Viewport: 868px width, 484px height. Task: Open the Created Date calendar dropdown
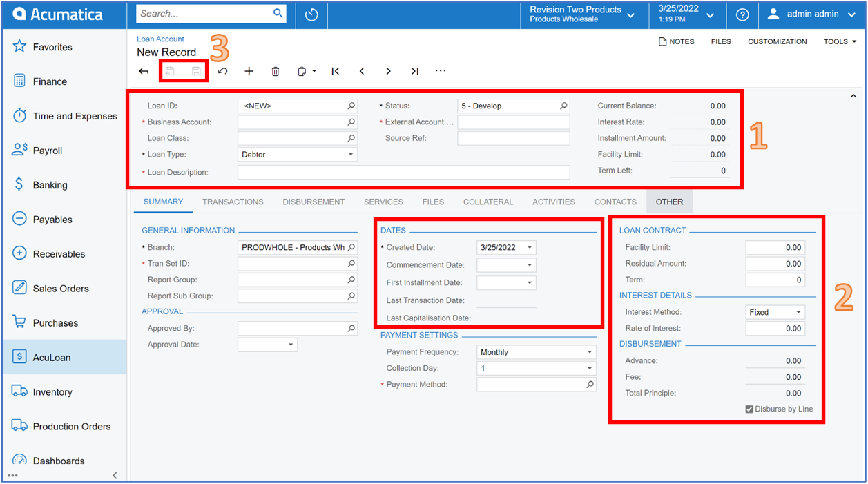530,248
